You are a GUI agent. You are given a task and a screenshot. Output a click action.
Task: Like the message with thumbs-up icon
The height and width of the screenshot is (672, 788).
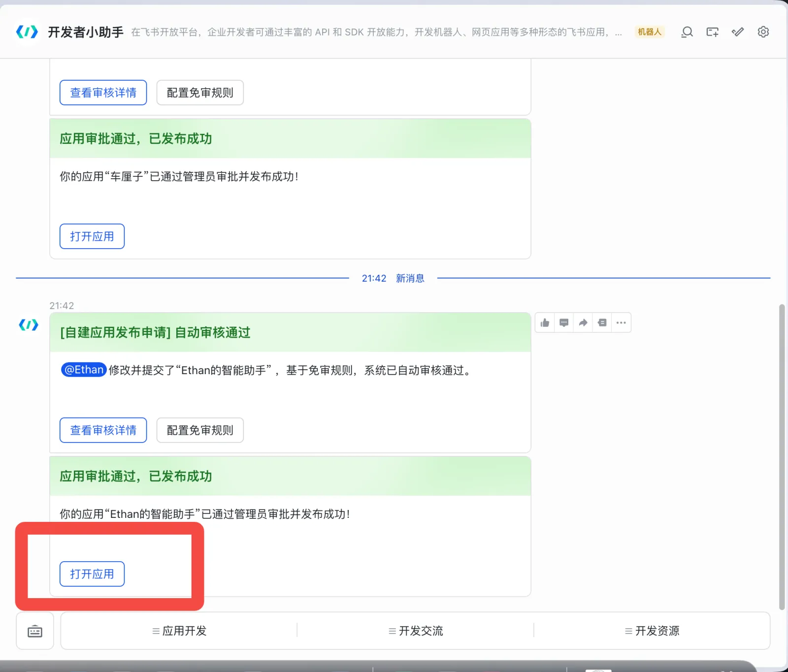545,323
